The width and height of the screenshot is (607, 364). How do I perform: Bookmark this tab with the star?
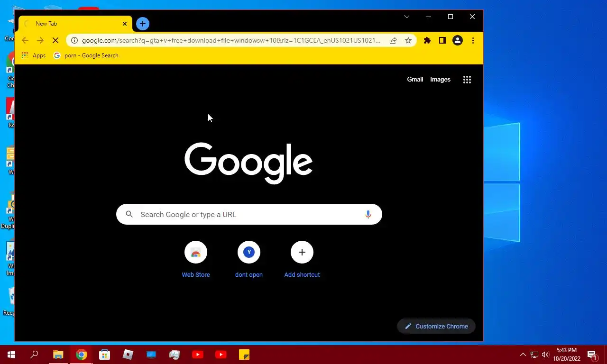point(408,40)
